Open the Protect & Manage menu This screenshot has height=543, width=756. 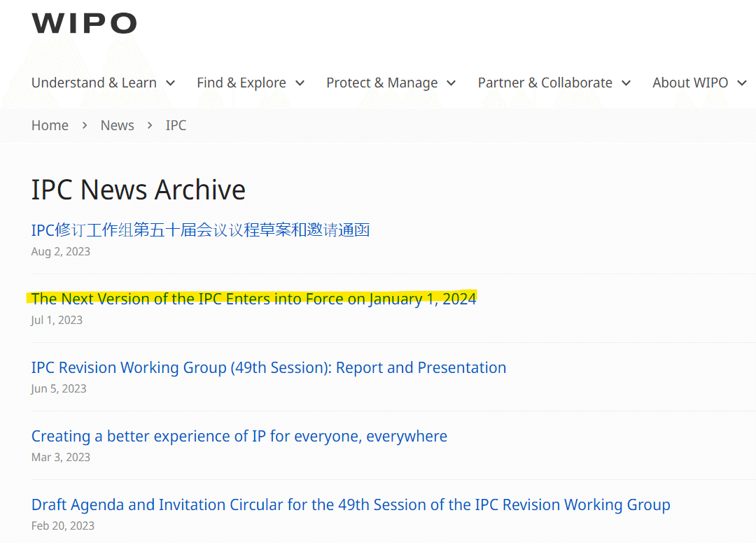point(382,83)
